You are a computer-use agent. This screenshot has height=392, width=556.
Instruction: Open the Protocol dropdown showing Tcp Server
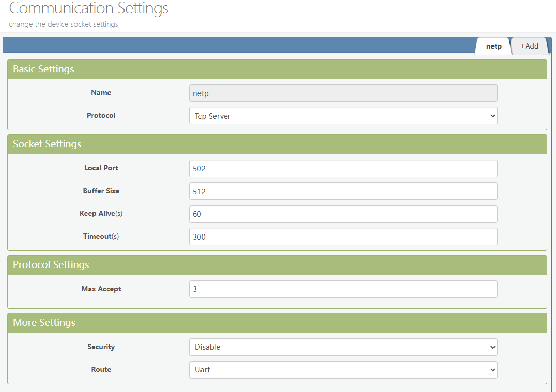(343, 116)
